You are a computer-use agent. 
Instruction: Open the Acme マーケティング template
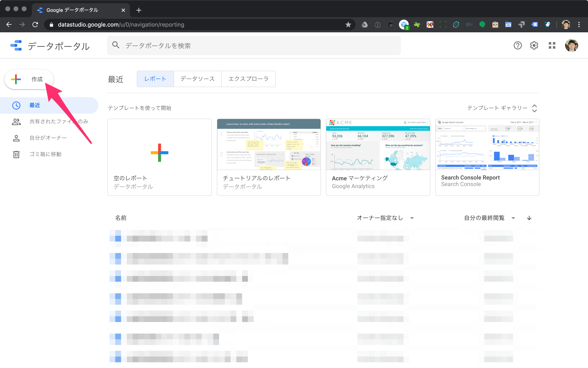pyautogui.click(x=378, y=157)
